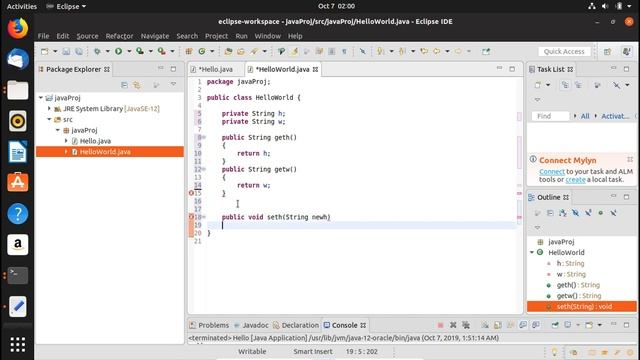
Task: Click Remove Launch icon in Console
Action: 453,325
